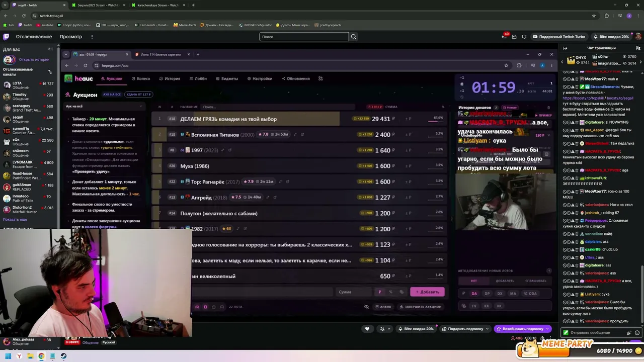The height and width of the screenshot is (362, 644).
Task: Open Twitch home via logo icon
Action: (x=6, y=37)
